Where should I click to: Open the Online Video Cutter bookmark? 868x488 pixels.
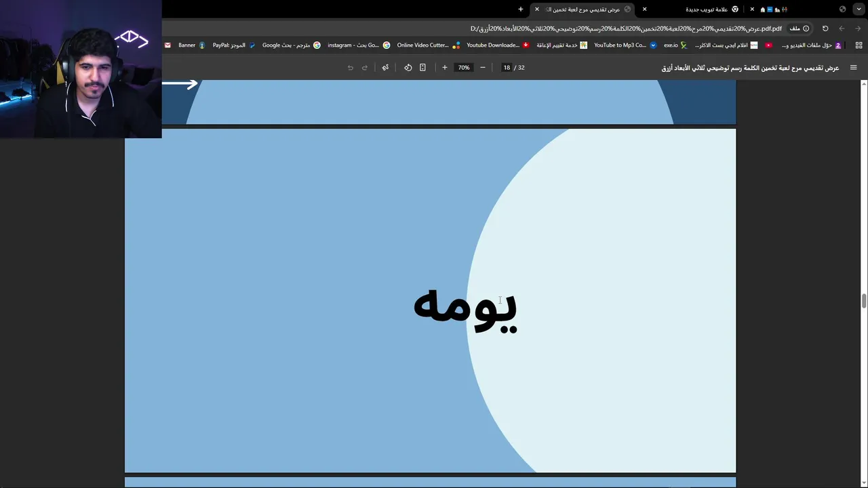click(x=429, y=45)
